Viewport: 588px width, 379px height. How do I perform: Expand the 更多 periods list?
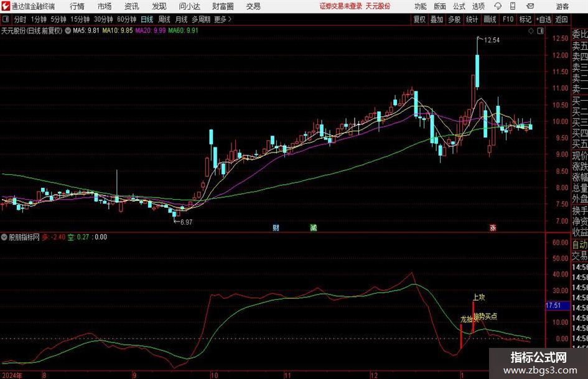[223, 19]
